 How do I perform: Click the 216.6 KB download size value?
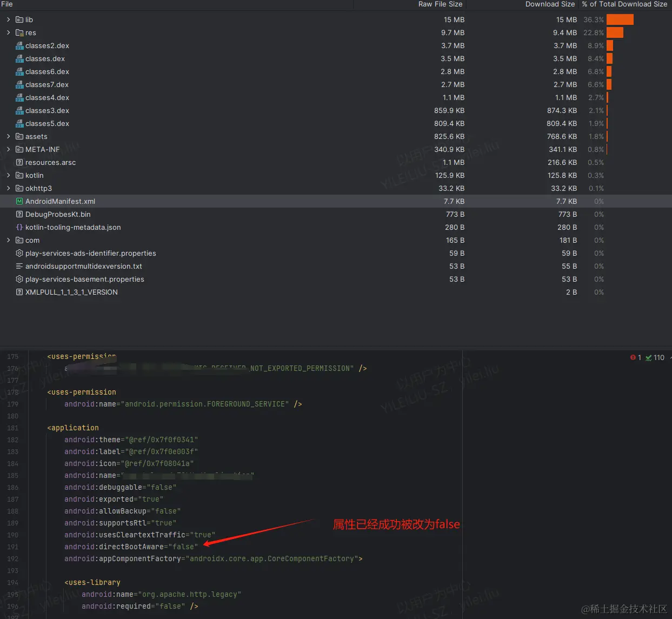562,162
